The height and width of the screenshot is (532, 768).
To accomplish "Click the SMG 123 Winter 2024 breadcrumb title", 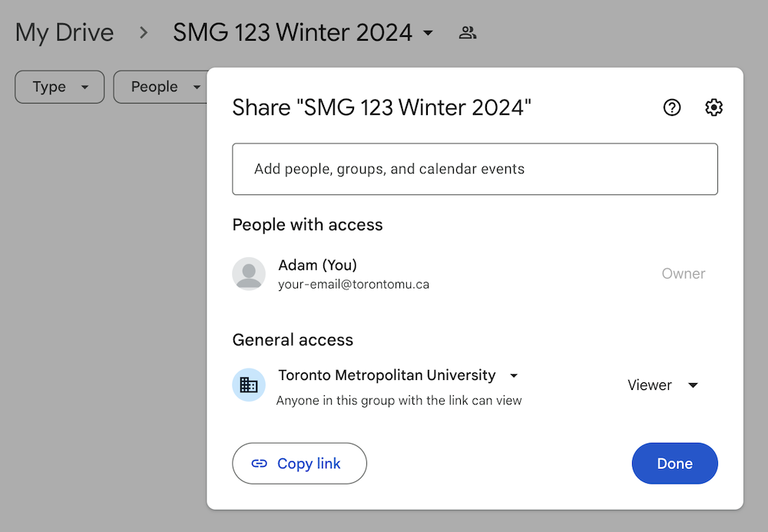I will tap(292, 33).
